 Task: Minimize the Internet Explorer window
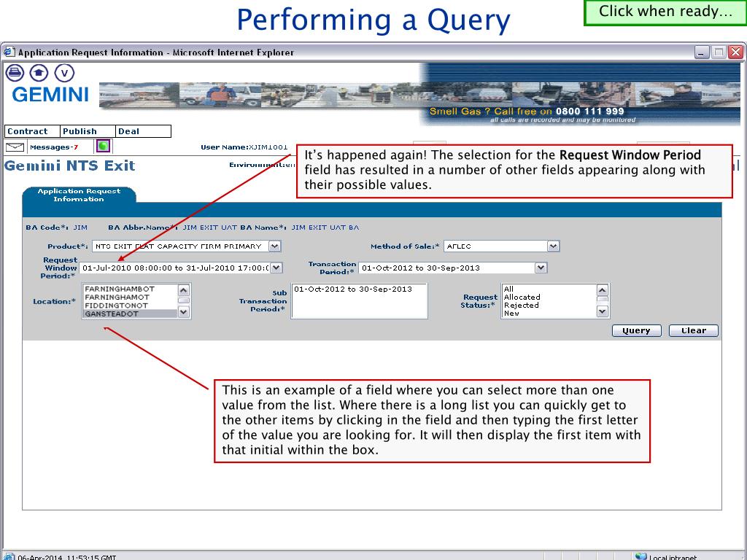[x=701, y=52]
